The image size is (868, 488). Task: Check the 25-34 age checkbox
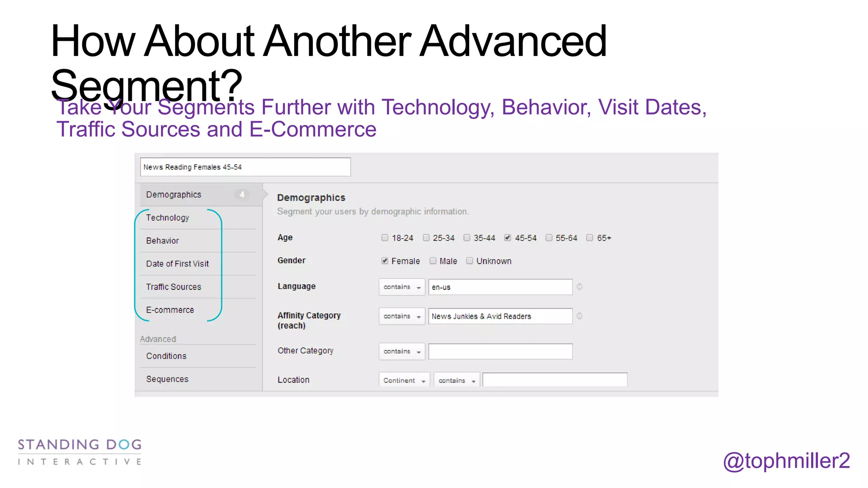click(x=426, y=238)
